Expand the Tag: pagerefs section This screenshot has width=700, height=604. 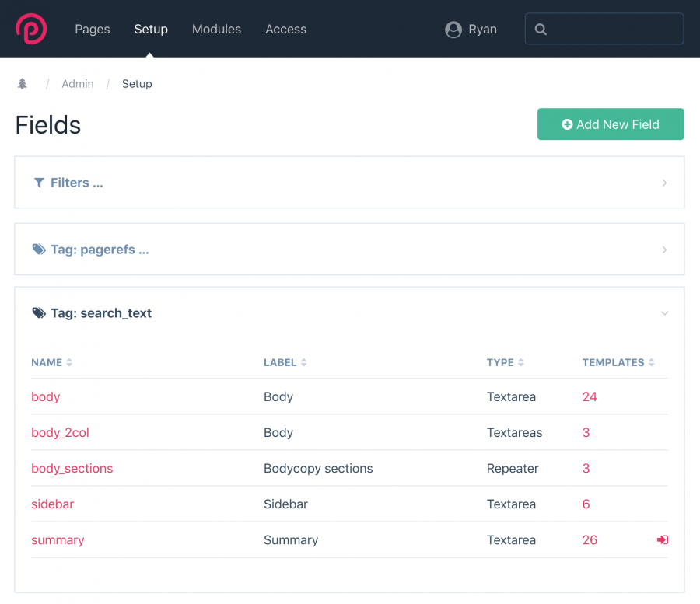349,250
